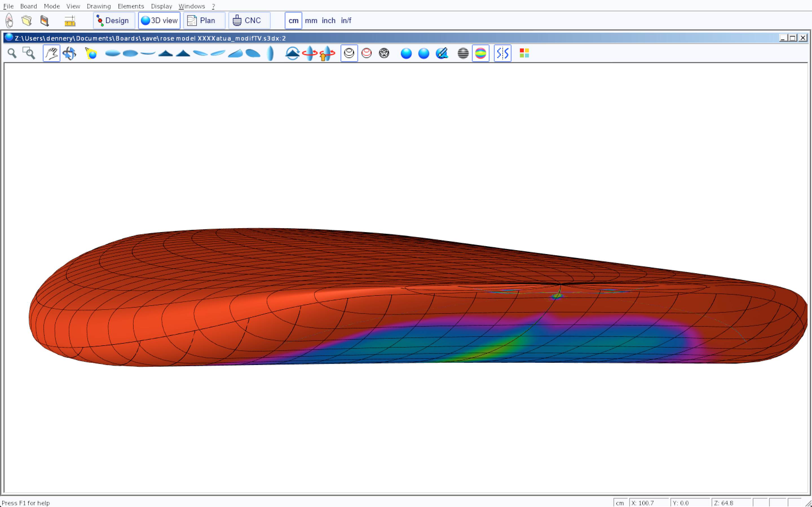Viewport: 812px width, 507px height.
Task: Open the Display menu
Action: pos(161,6)
